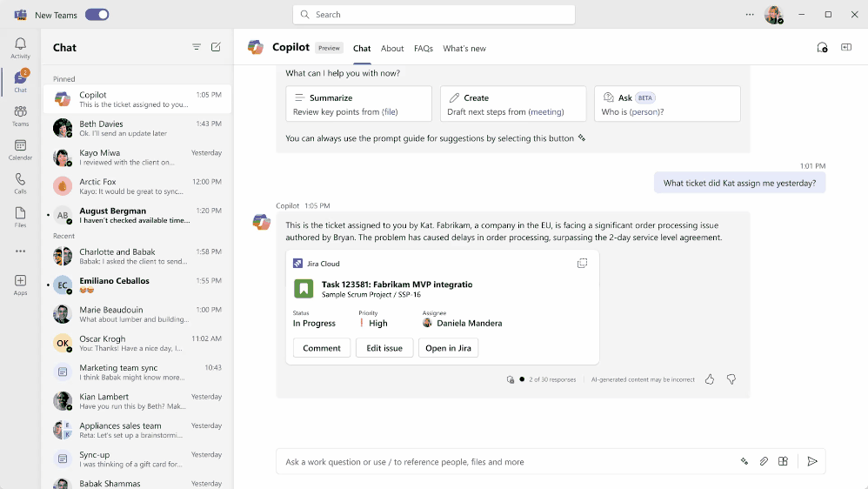This screenshot has height=489, width=868.
Task: Click the Open in Jira button
Action: click(449, 348)
